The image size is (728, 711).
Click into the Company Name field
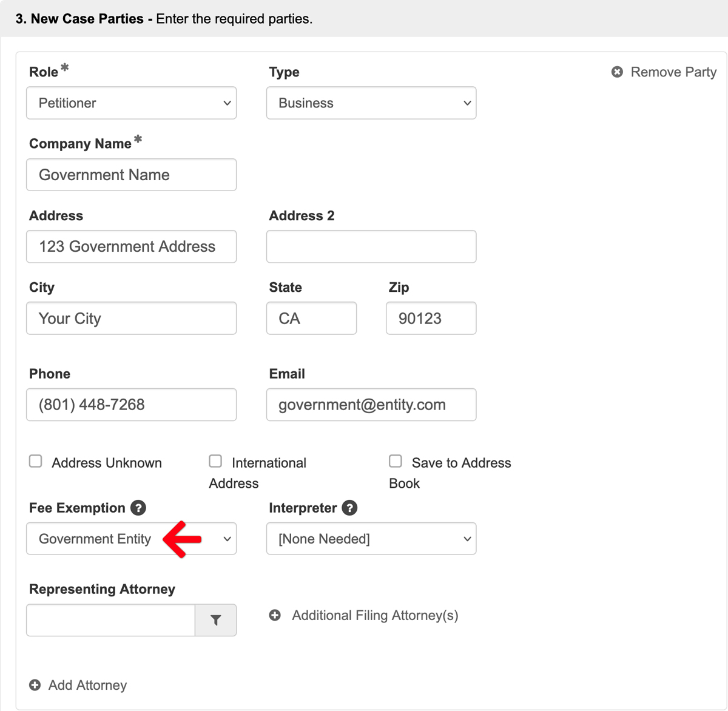[131, 175]
